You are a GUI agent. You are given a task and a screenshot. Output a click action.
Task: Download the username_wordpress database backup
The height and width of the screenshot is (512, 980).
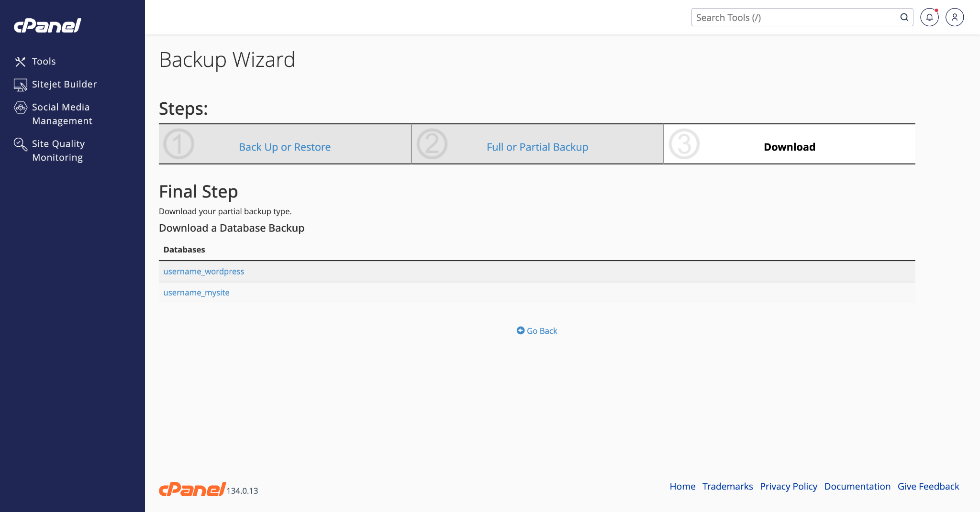click(204, 272)
